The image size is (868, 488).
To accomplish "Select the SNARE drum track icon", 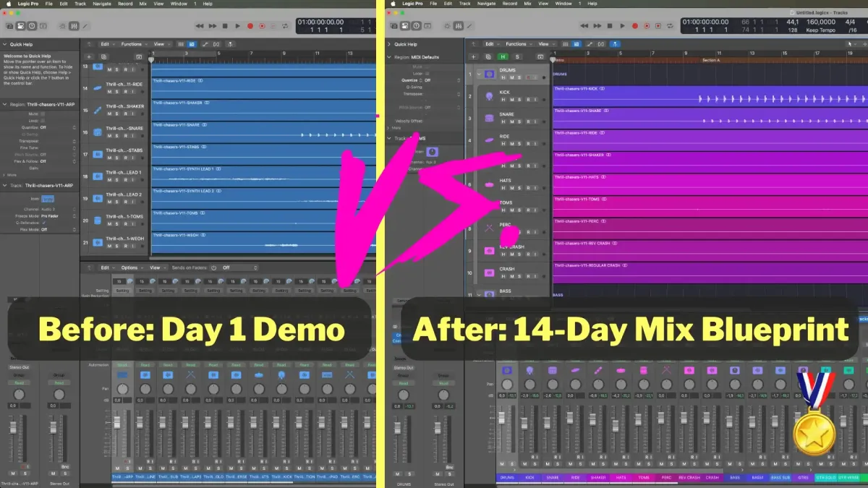I will click(x=490, y=118).
